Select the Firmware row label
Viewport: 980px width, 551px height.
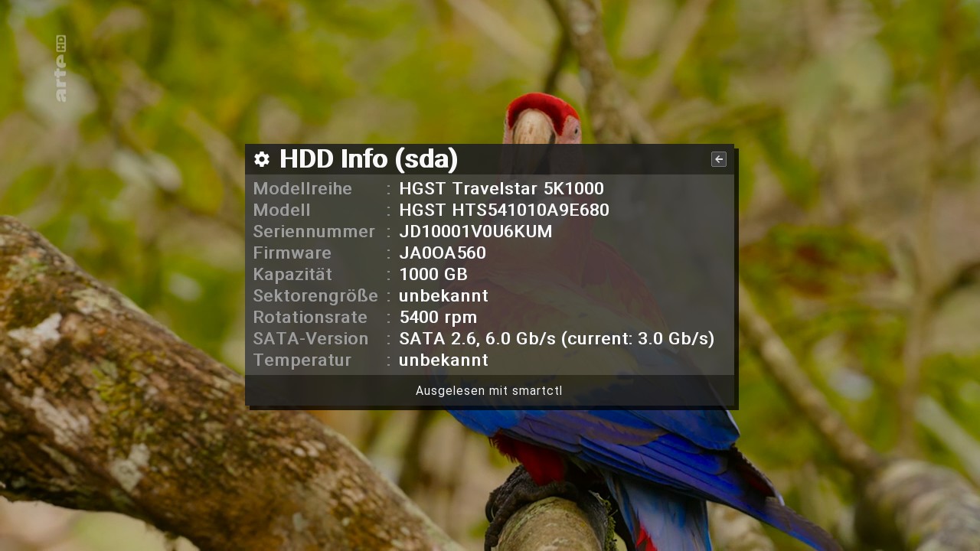(292, 253)
